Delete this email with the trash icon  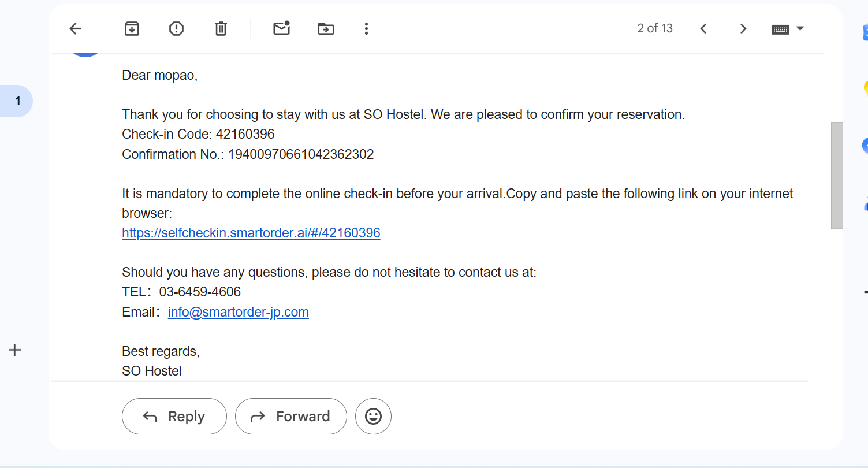pyautogui.click(x=221, y=28)
